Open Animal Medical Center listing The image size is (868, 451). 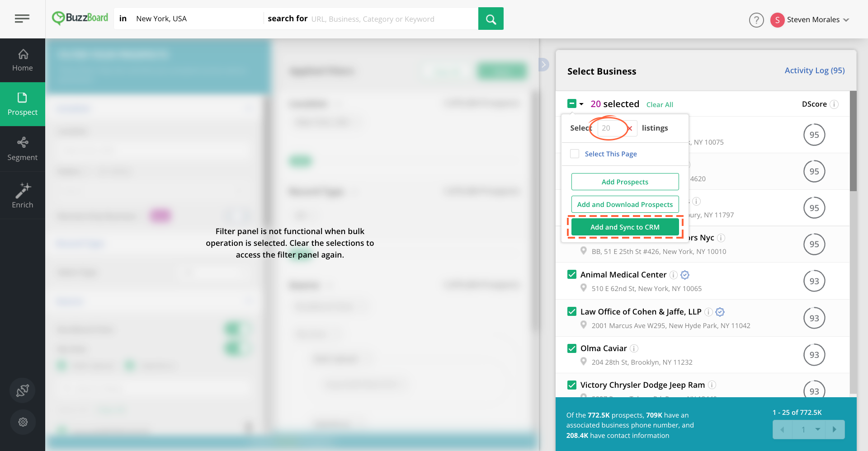pos(623,274)
